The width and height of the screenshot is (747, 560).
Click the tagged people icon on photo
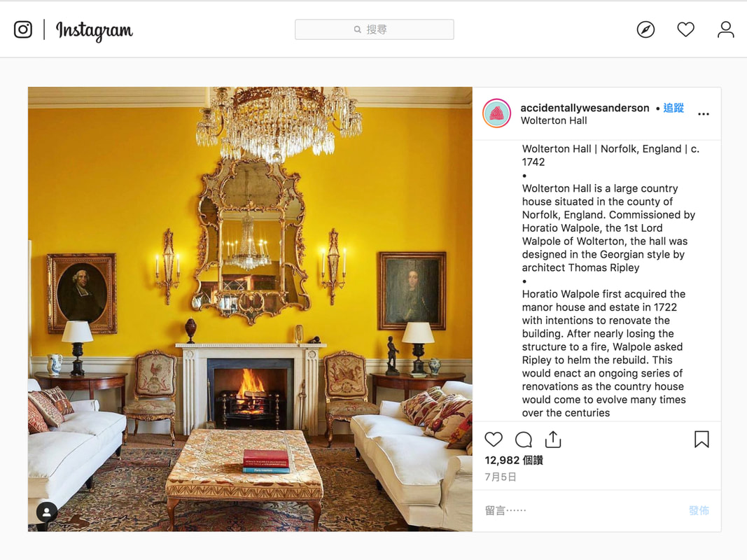47,512
